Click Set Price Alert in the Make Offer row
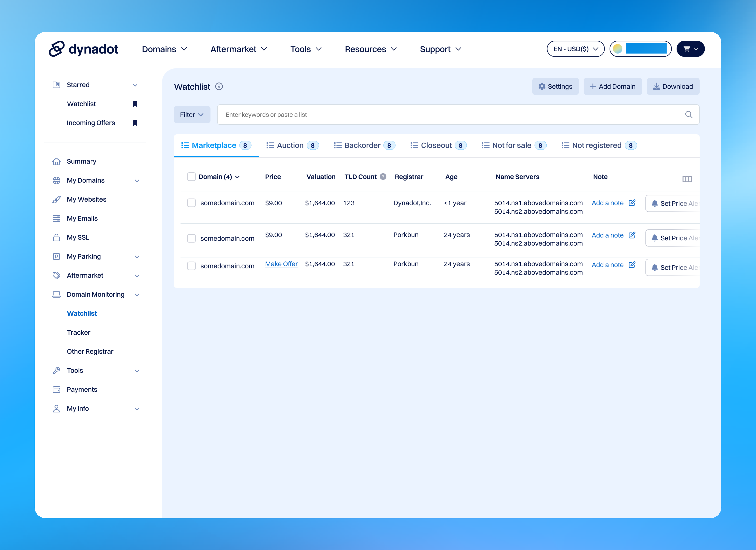 coord(672,268)
